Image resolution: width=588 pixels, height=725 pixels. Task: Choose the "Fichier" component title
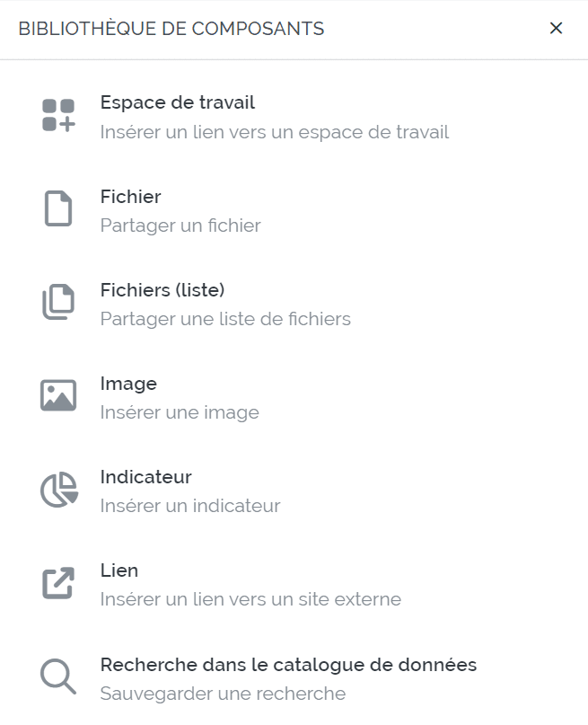(x=131, y=196)
